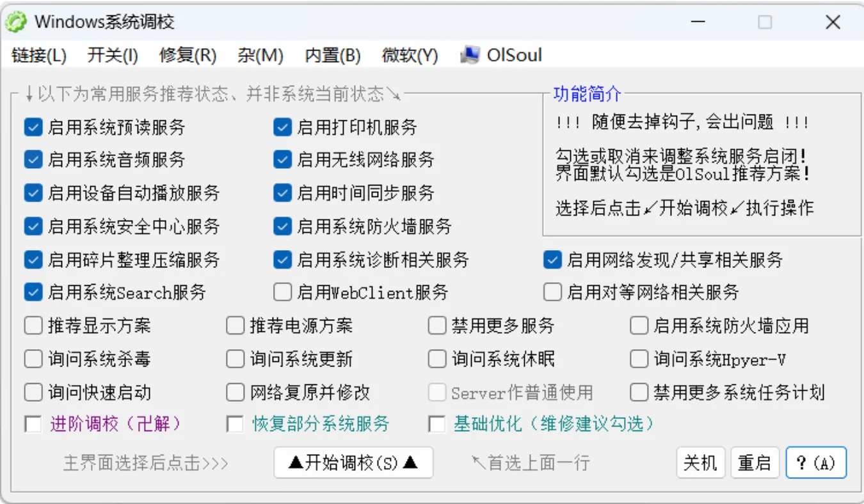Enable 启用WebClient服务

coord(282,292)
